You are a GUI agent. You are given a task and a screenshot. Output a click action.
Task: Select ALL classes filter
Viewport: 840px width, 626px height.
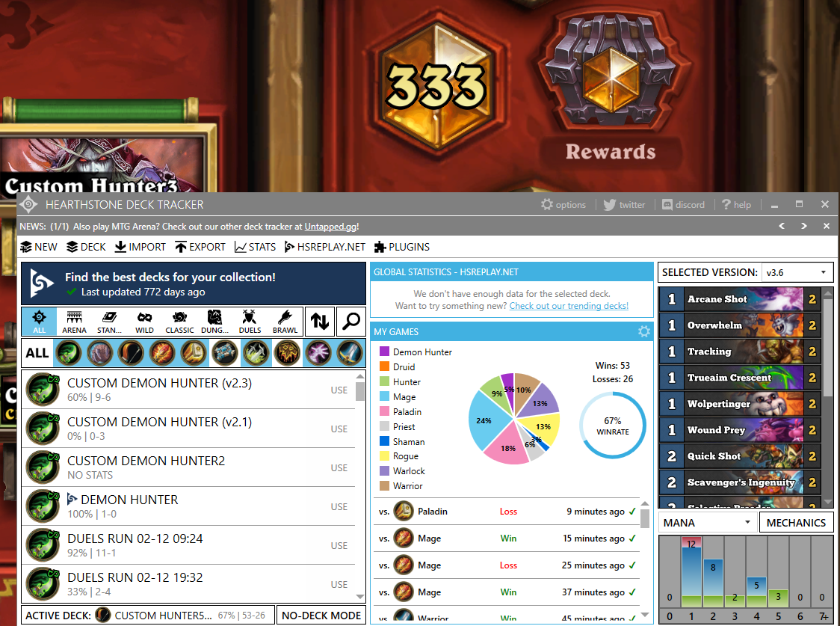click(37, 353)
